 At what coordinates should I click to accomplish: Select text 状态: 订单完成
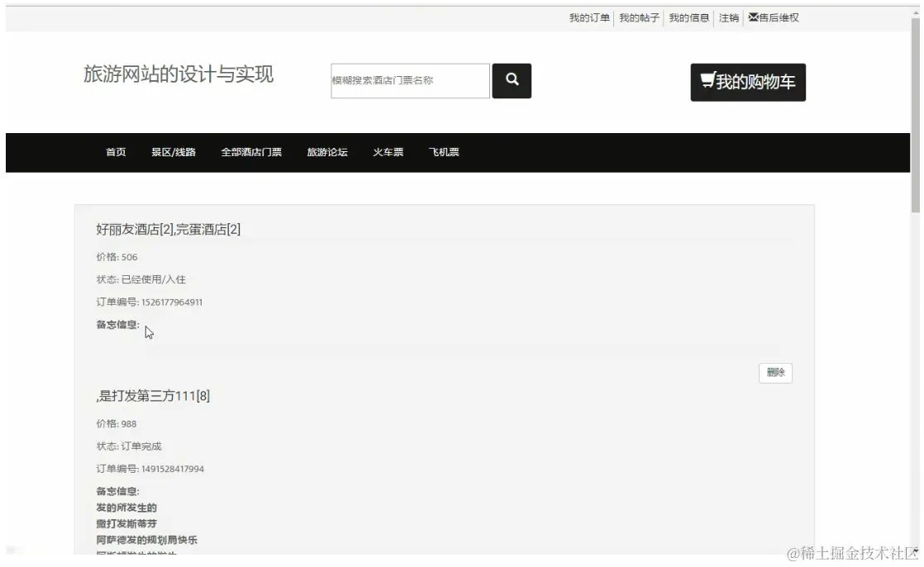[x=128, y=446]
